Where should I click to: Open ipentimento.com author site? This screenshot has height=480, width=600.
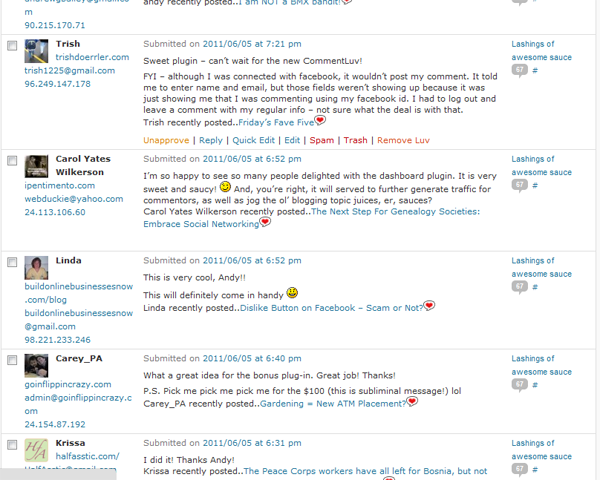coord(60,186)
